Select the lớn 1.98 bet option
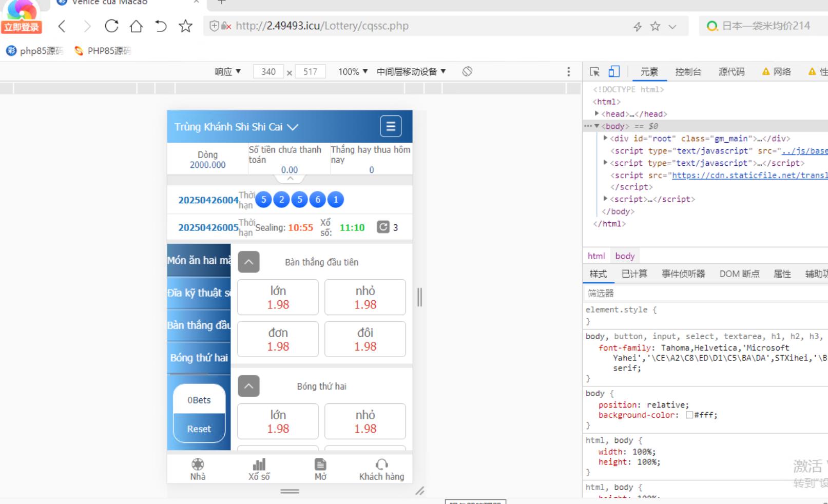 click(x=278, y=298)
